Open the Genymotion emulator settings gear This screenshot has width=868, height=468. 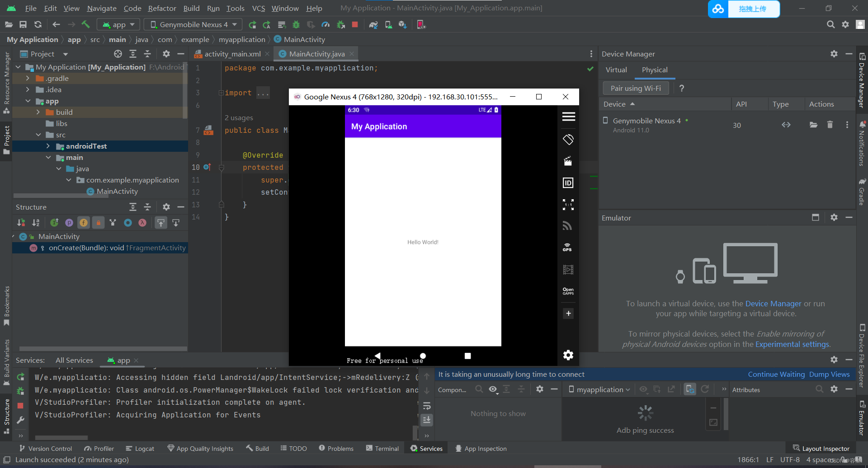tap(568, 355)
